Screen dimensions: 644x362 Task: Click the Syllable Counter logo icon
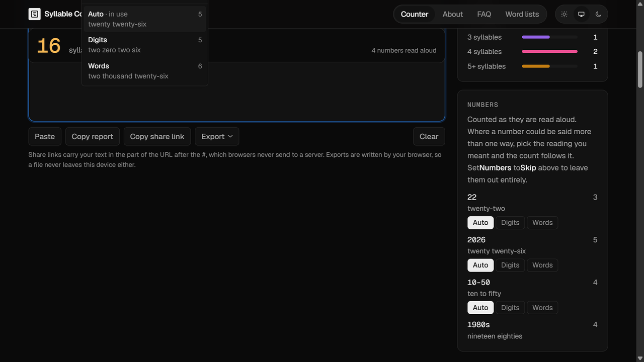coord(35,14)
